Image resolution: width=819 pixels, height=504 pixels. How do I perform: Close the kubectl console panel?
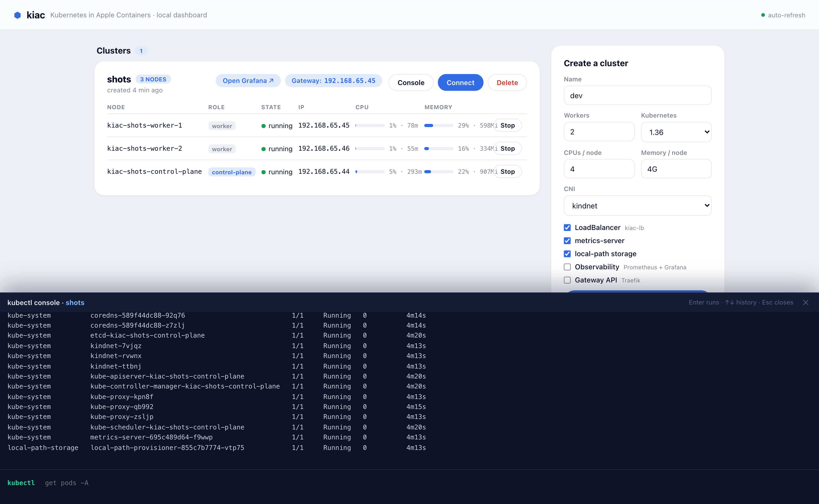tap(806, 303)
